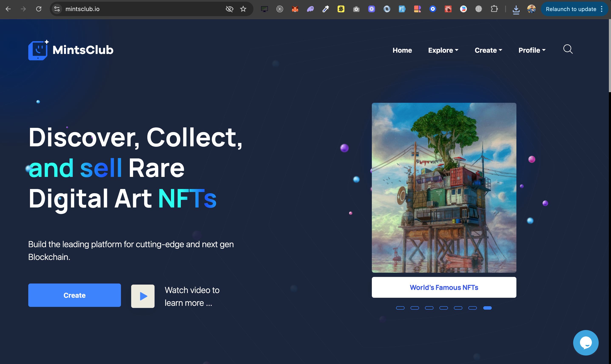This screenshot has height=364, width=611.
Task: Open the chat support bubble
Action: click(586, 342)
